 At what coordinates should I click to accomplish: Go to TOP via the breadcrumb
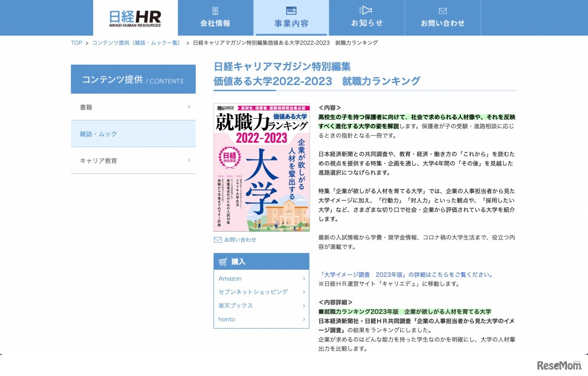[76, 43]
